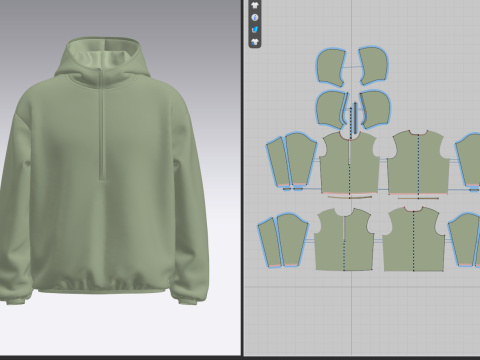The width and height of the screenshot is (480, 360).
Task: Select the narrow sleeve piece in the upper-left sleeve pair
Action: click(279, 161)
